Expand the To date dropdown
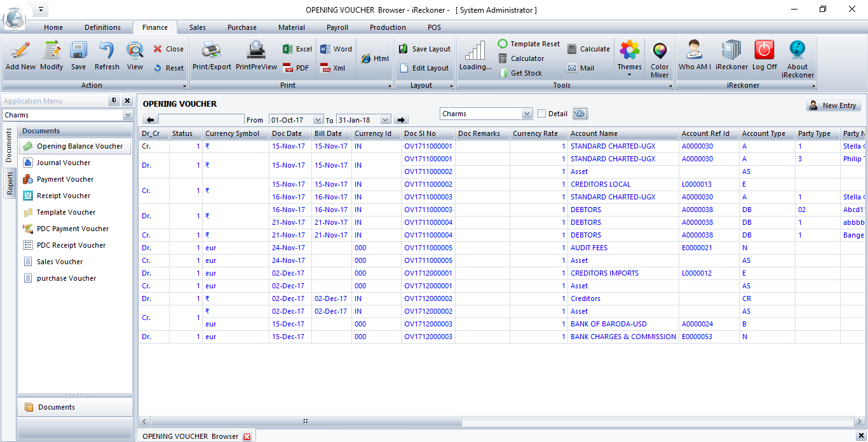Viewport: 868px width, 442px height. coord(384,120)
